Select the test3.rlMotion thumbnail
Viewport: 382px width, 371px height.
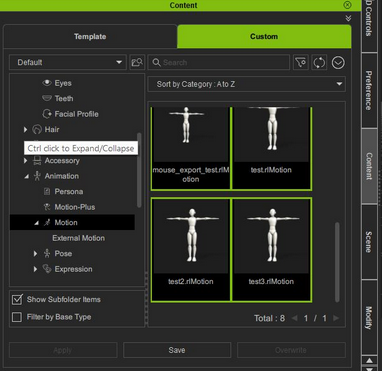coord(271,249)
